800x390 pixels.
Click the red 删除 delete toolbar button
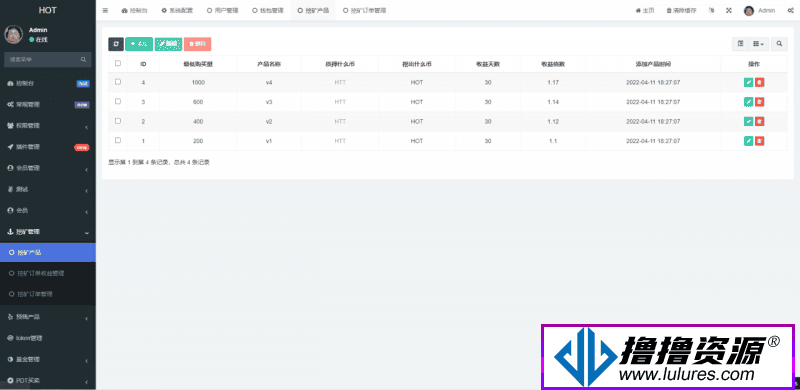tap(197, 44)
